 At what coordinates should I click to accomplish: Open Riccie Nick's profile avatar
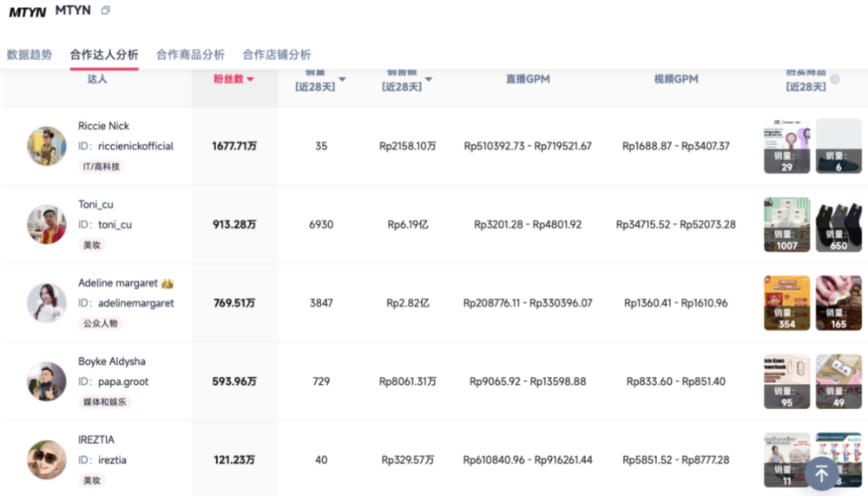(x=47, y=146)
